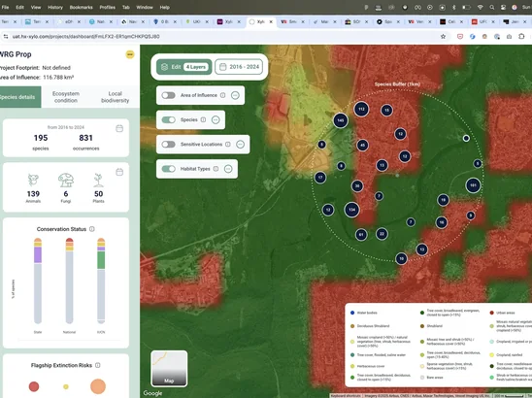532x398 pixels.
Task: Open info for Sensitive Locations layer
Action: tap(228, 145)
